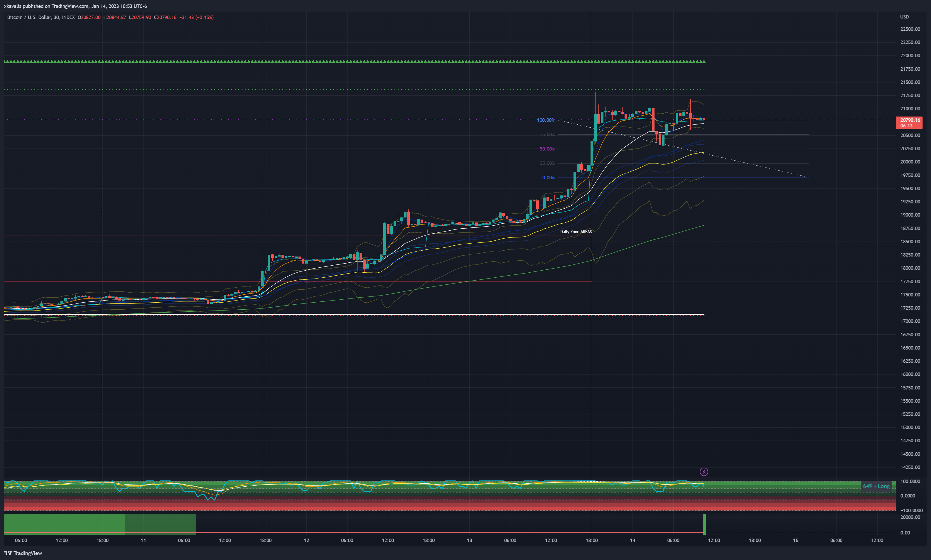Click the 25.00% Fibonacci level label
The image size is (931, 560).
[x=547, y=163]
